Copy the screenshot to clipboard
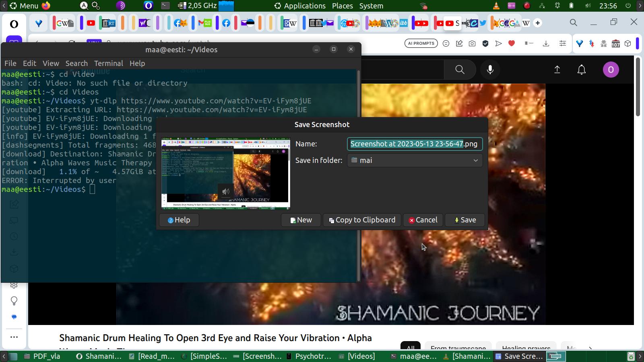The height and width of the screenshot is (362, 644). tap(362, 220)
